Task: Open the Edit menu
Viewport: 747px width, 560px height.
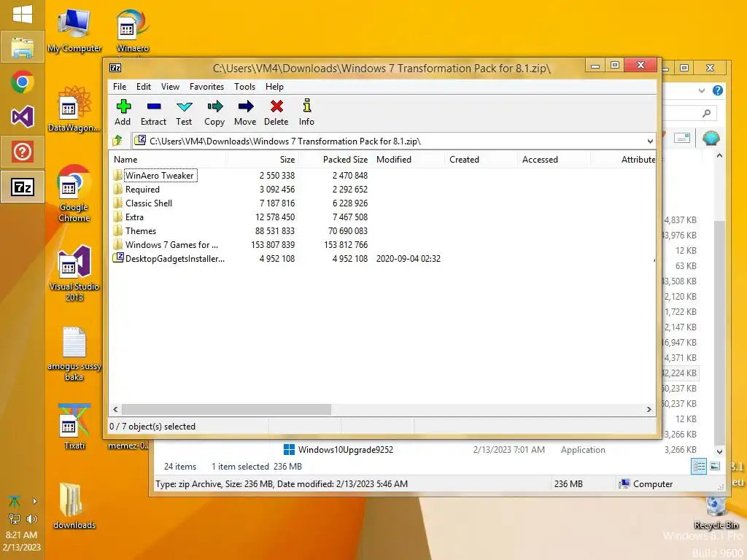Action: click(x=144, y=87)
